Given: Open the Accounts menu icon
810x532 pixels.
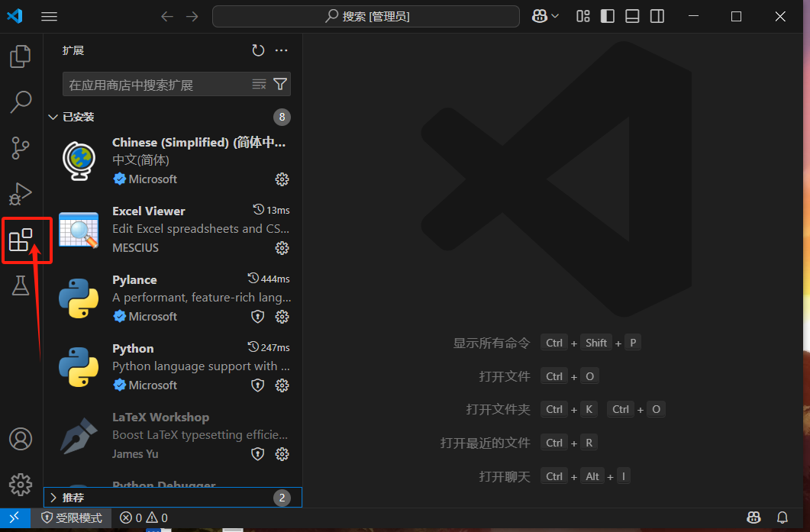Looking at the screenshot, I should (x=21, y=439).
